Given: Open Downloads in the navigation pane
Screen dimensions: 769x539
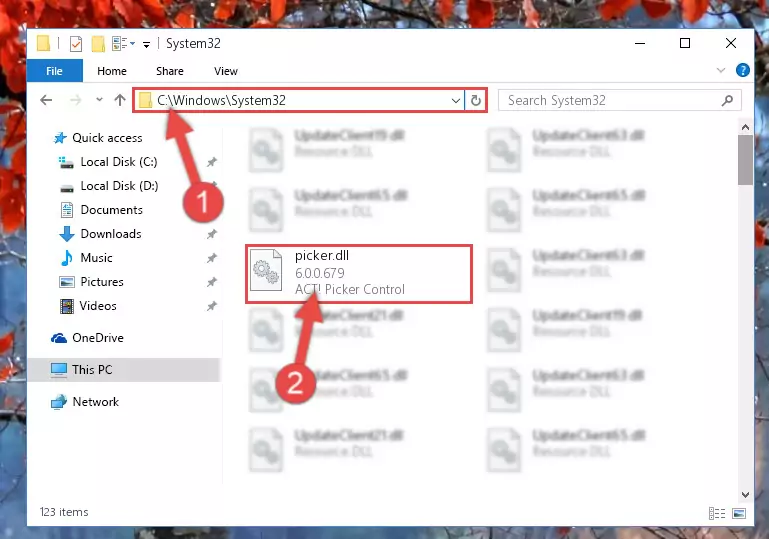Looking at the screenshot, I should (x=111, y=234).
